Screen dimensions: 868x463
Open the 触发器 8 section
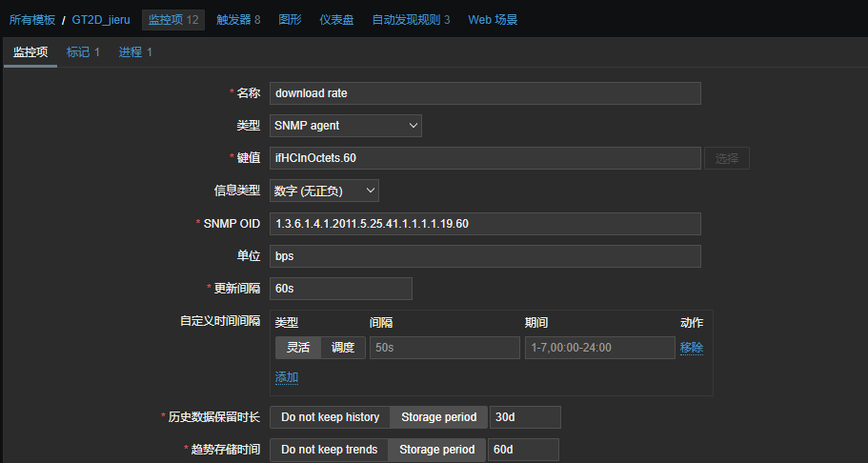pos(238,19)
